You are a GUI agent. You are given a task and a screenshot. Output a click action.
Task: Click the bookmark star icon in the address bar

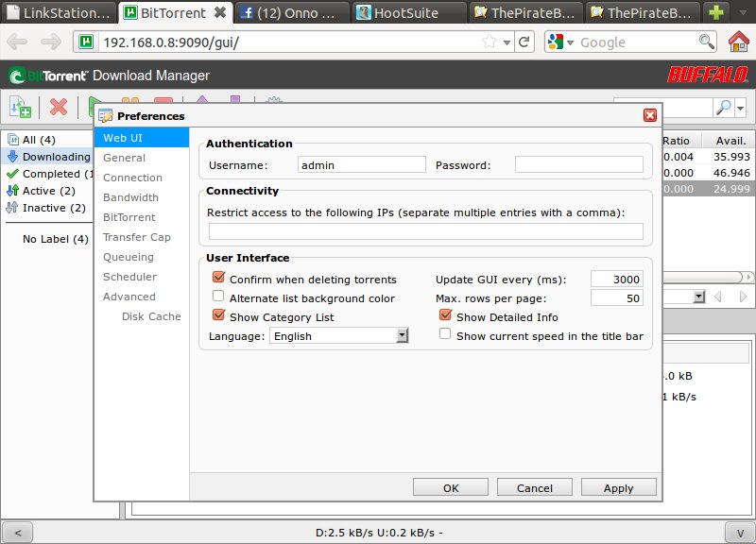(x=490, y=42)
